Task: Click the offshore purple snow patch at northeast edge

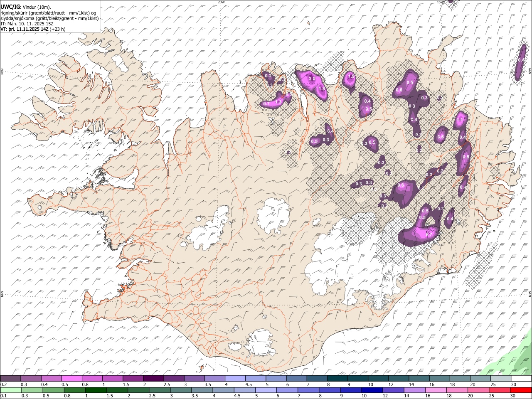Action: [520, 62]
